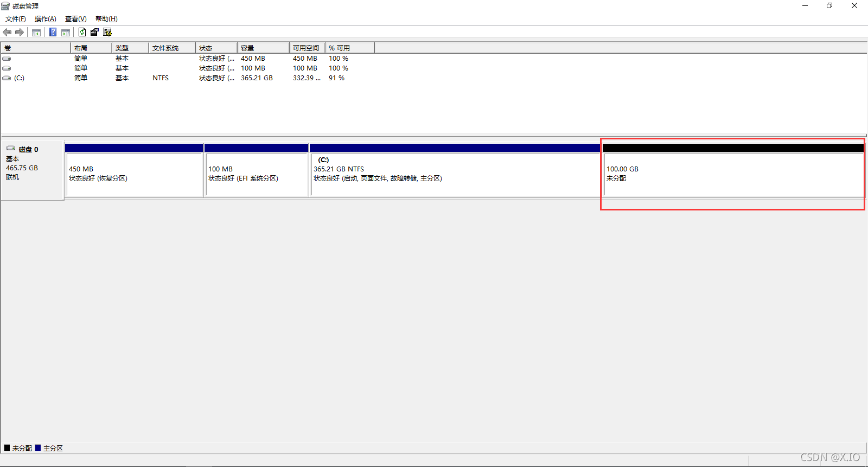Open the 查看(V) menu
This screenshot has height=467, width=868.
(x=76, y=19)
